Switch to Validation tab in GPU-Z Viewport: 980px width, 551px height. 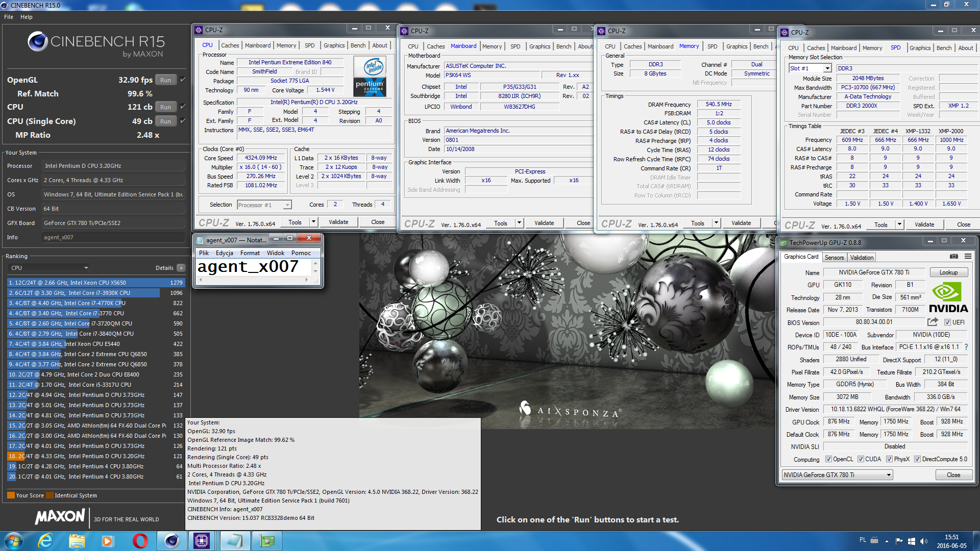[862, 258]
